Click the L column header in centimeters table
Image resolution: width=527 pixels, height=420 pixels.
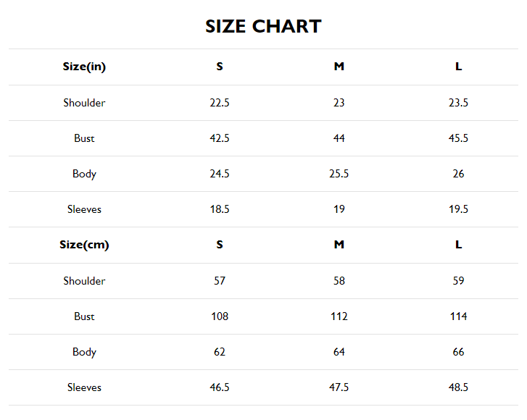[x=458, y=245]
